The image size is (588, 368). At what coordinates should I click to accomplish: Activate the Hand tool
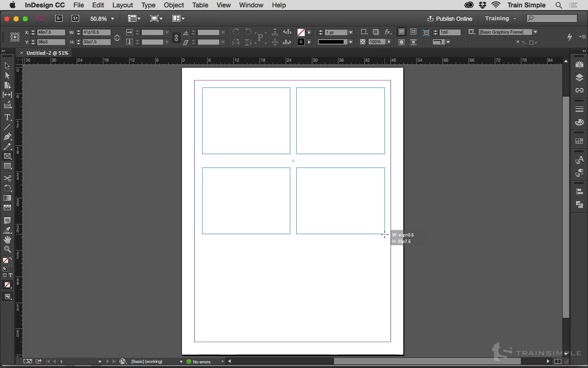pyautogui.click(x=7, y=240)
